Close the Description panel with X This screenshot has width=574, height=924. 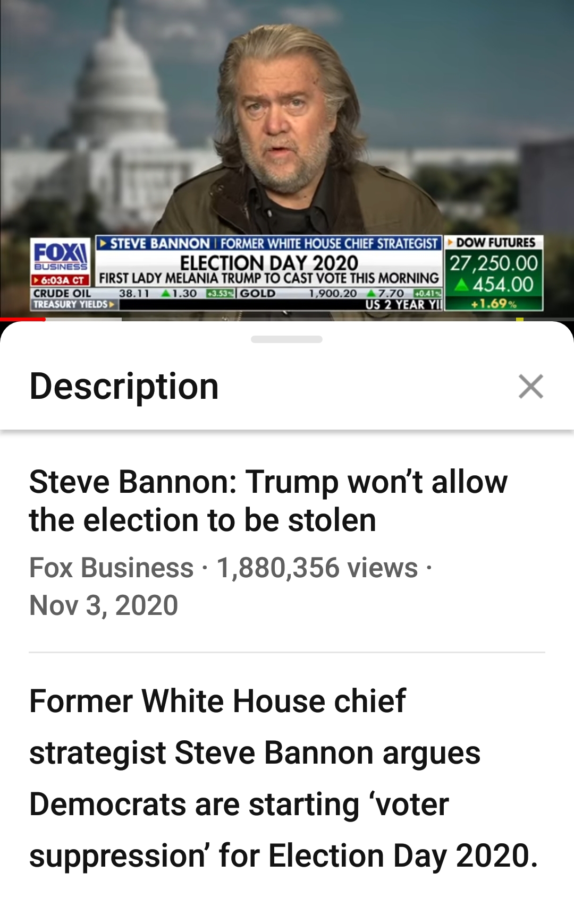(x=530, y=386)
